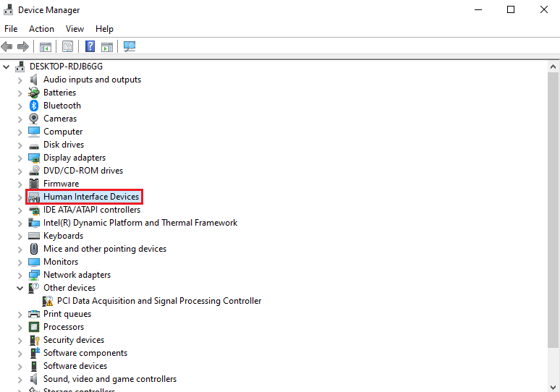Select the Human Interface Devices label

point(91,197)
